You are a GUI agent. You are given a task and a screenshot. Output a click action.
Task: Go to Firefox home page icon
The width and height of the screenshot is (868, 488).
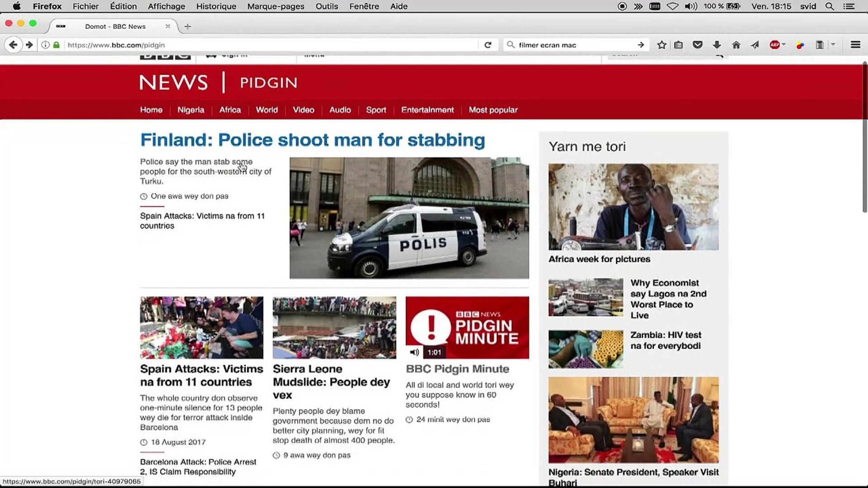[736, 45]
